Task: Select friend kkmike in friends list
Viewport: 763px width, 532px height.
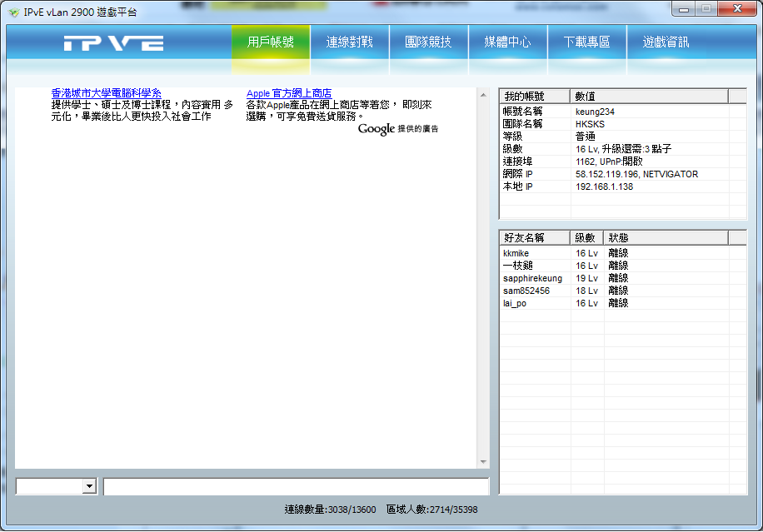Action: pyautogui.click(x=516, y=253)
